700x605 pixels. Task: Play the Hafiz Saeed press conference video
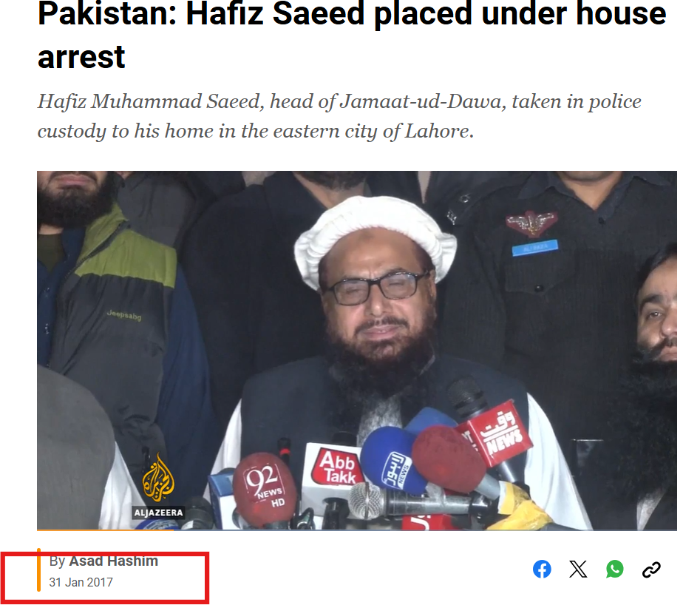coord(357,351)
